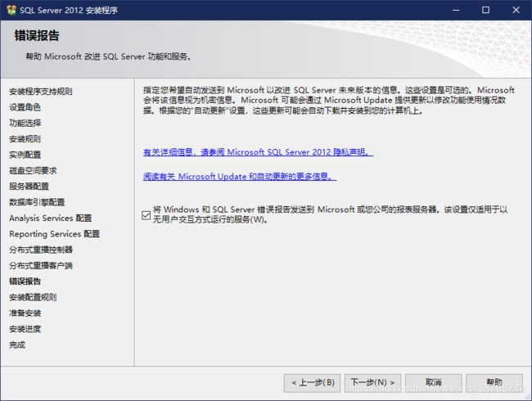Image resolution: width=532 pixels, height=401 pixels.
Task: Select 分布式重播控制器 step in sidebar
Action: 41,250
